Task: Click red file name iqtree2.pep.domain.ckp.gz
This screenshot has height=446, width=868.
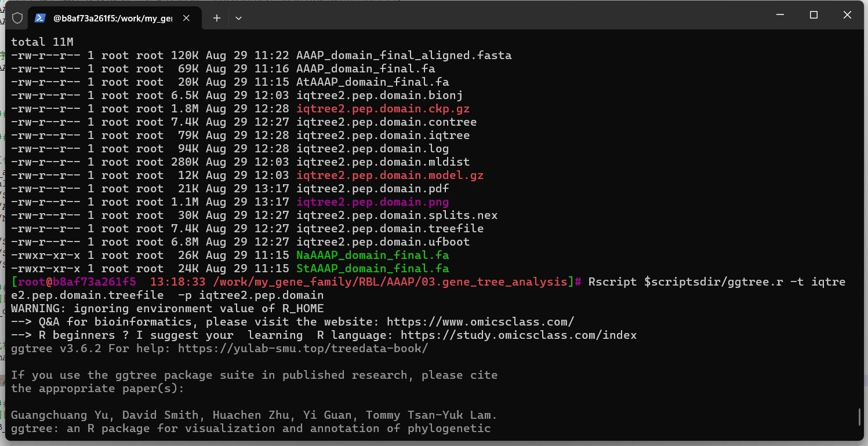Action: [383, 109]
